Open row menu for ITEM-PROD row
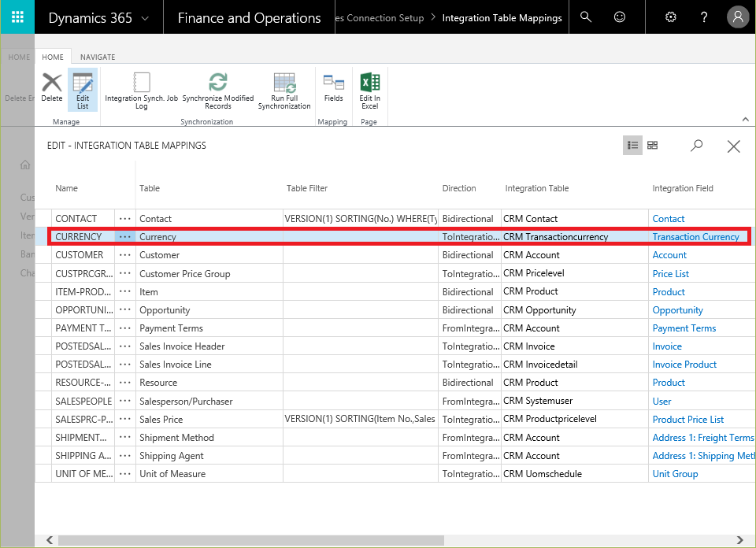 (x=125, y=291)
